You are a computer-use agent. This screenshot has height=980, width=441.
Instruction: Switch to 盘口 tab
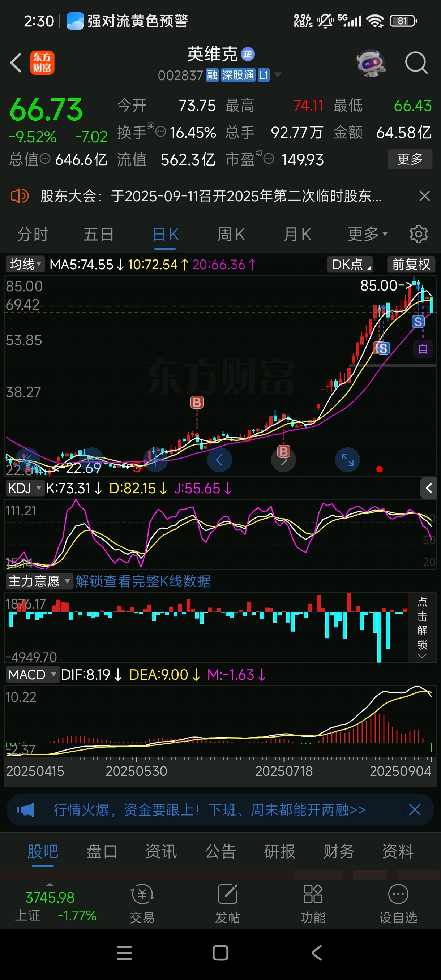(x=102, y=851)
